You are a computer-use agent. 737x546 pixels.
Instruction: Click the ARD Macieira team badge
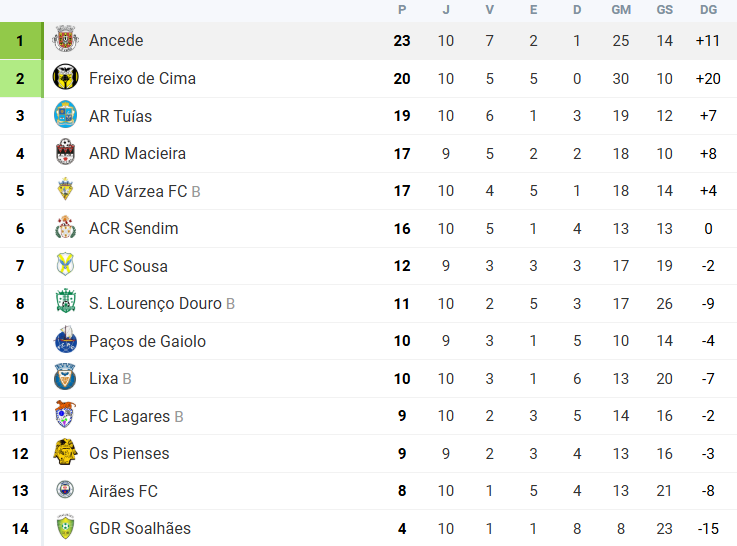point(65,153)
